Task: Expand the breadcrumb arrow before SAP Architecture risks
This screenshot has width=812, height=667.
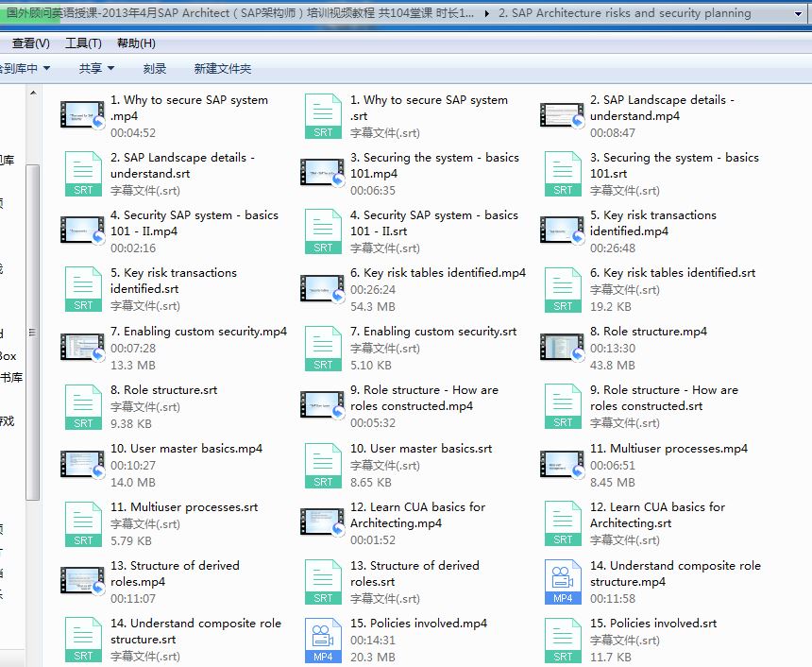Action: click(x=487, y=13)
